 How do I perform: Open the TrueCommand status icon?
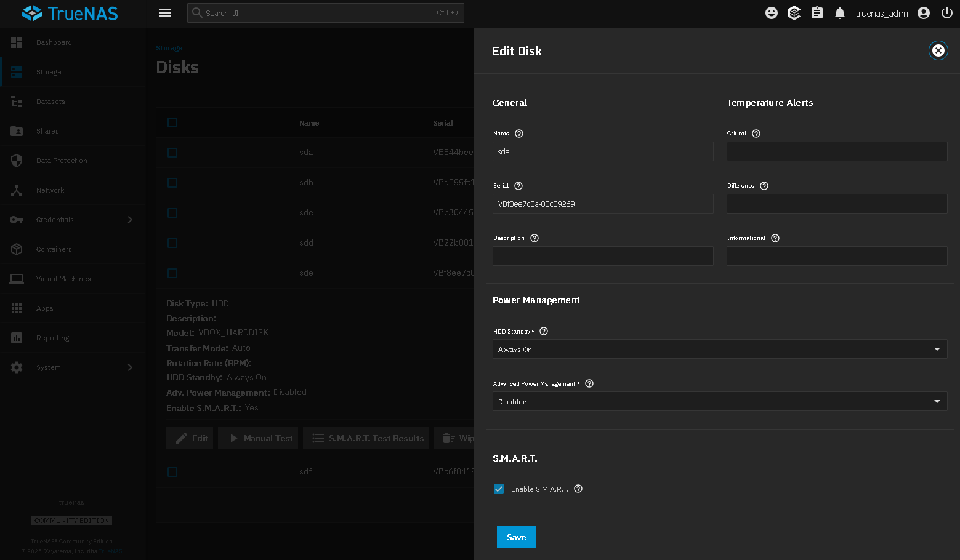794,13
